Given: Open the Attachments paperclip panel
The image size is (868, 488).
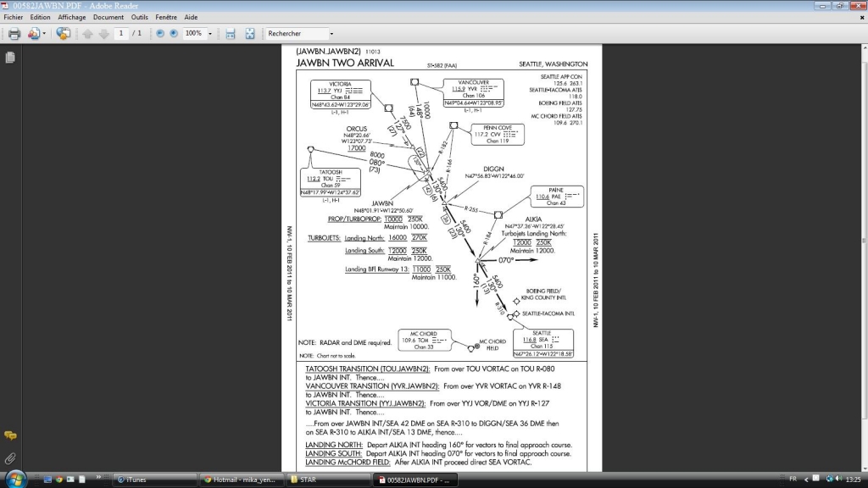Looking at the screenshot, I should (10, 458).
